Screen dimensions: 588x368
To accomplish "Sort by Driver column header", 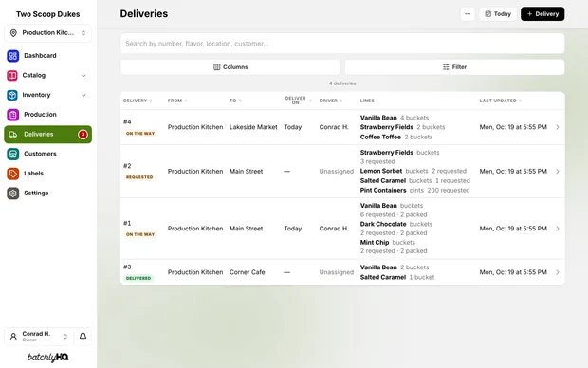I will click(331, 101).
